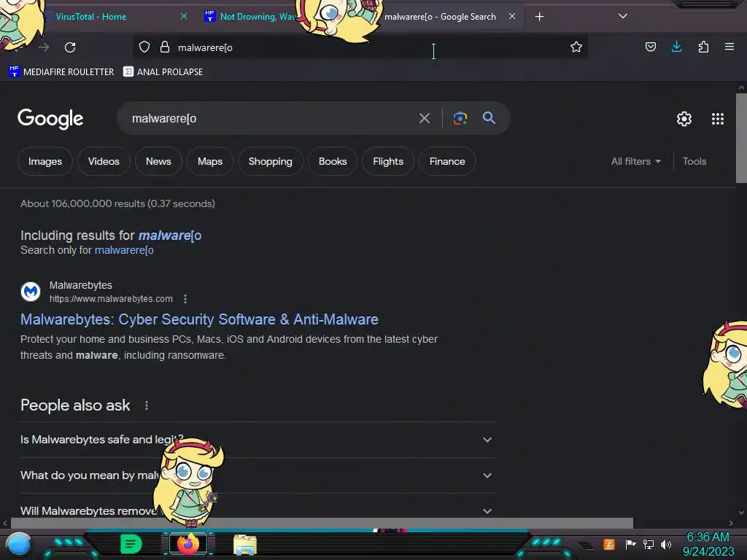This screenshot has height=560, width=747.
Task: Switch to the VirusTotal - Home tab
Action: pos(115,17)
